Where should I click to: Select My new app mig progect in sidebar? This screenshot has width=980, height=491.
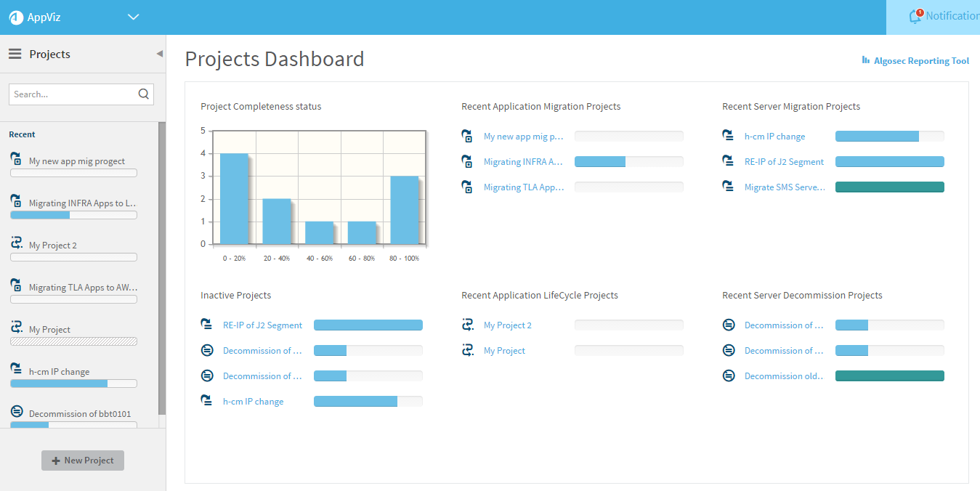click(77, 161)
